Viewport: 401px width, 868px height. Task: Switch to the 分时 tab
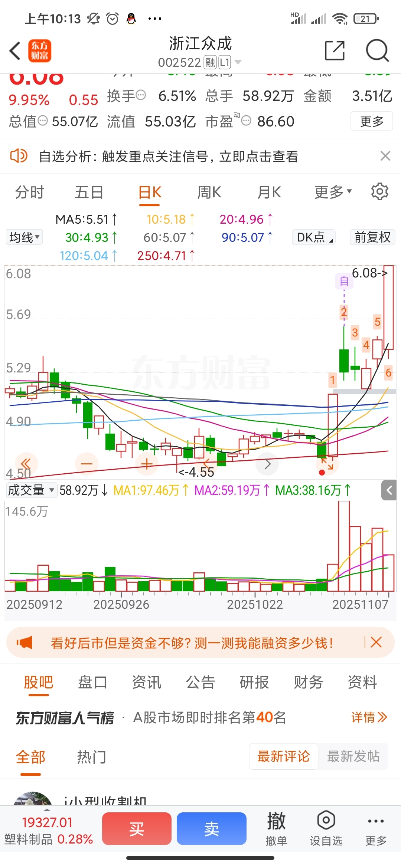click(30, 192)
